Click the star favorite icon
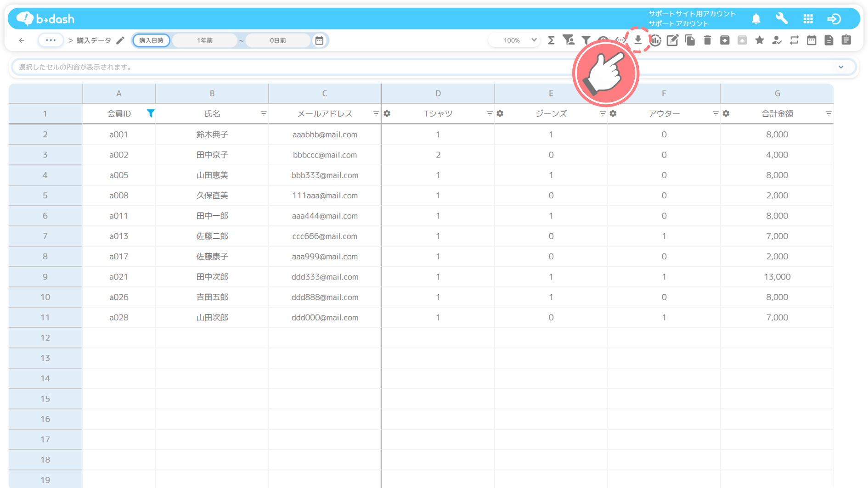 [760, 40]
